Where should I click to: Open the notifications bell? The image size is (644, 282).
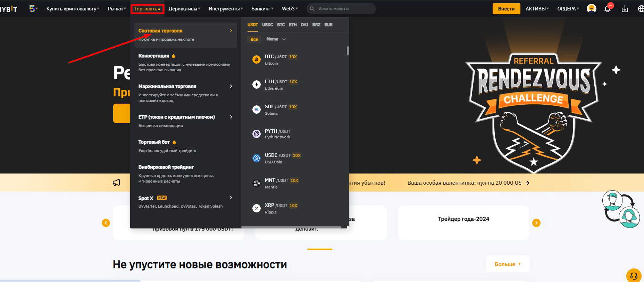pyautogui.click(x=608, y=9)
